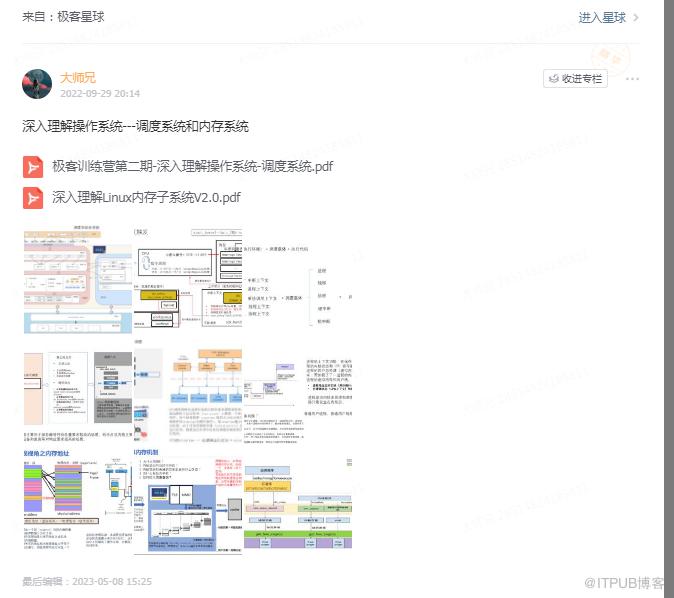
Task: Open the 进入星球 link
Action: (x=602, y=18)
